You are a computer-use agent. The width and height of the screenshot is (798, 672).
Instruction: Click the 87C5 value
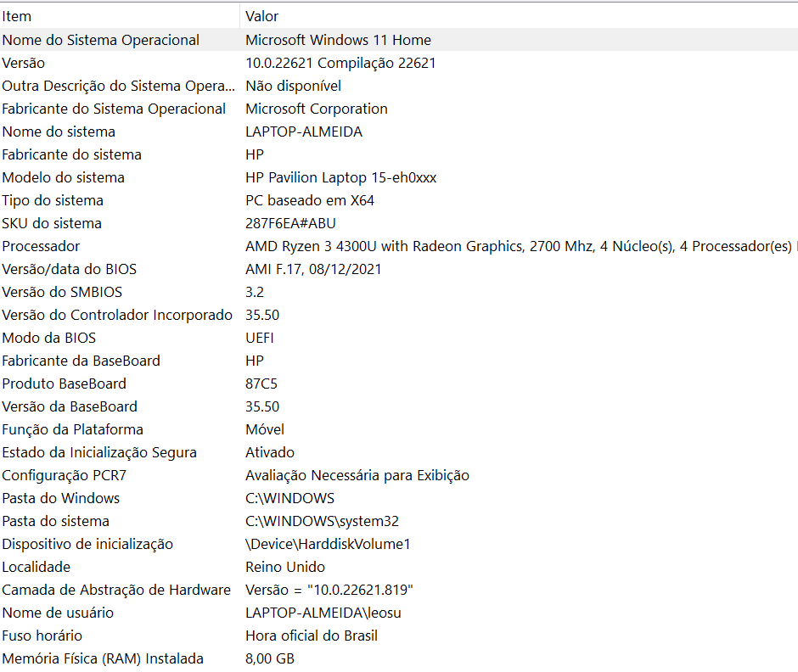click(261, 383)
